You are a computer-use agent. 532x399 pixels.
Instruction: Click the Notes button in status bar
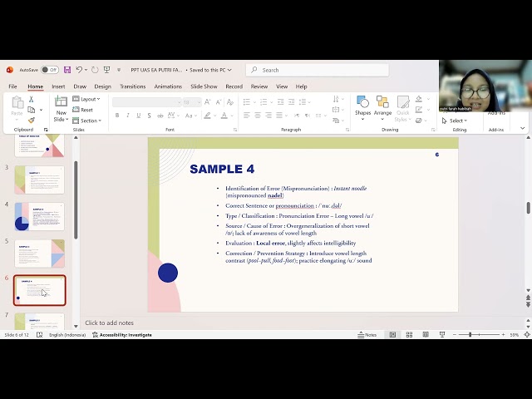point(367,335)
